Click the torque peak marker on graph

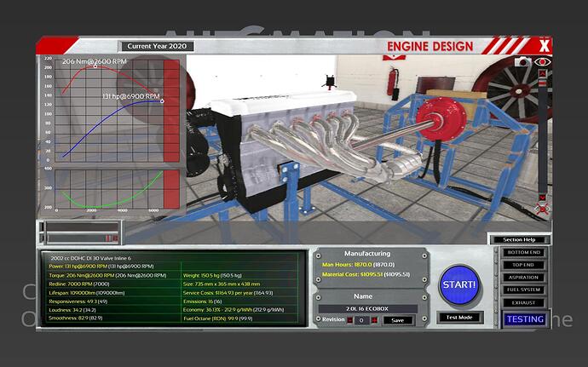pos(95,66)
